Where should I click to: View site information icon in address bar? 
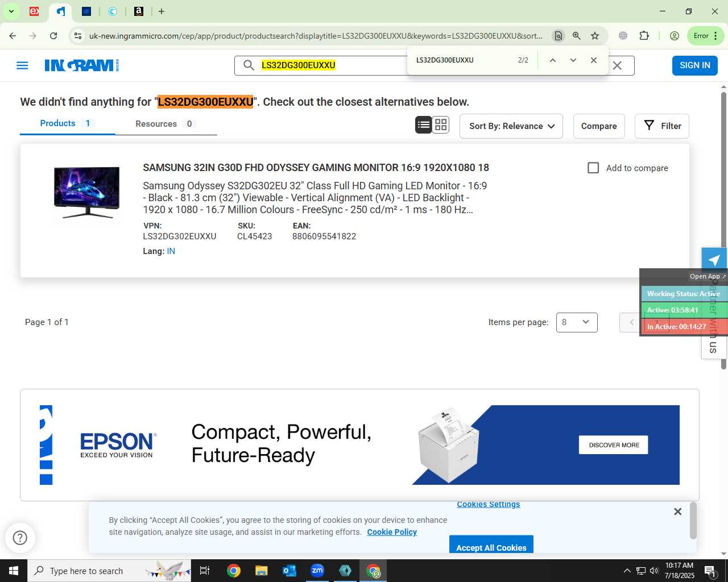(78, 36)
